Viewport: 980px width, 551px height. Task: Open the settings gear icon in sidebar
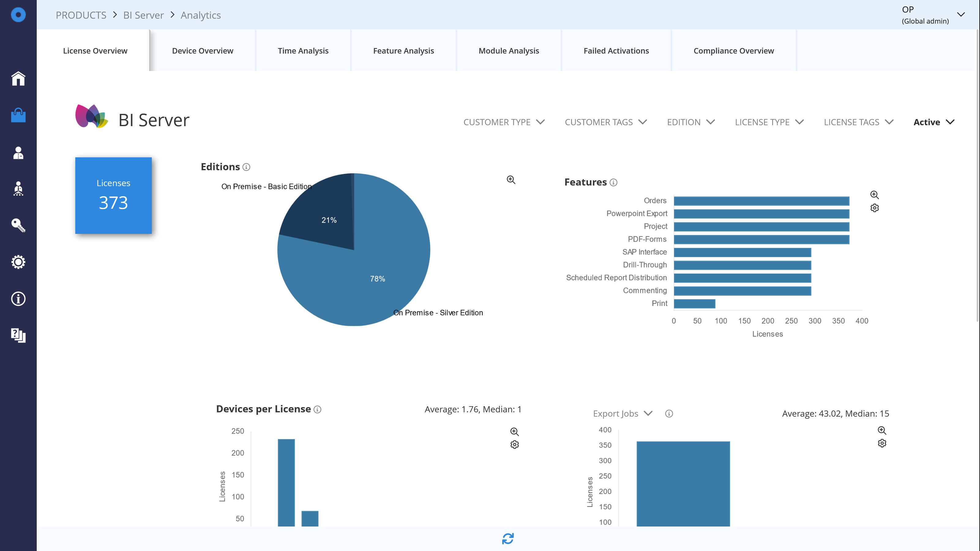tap(18, 262)
